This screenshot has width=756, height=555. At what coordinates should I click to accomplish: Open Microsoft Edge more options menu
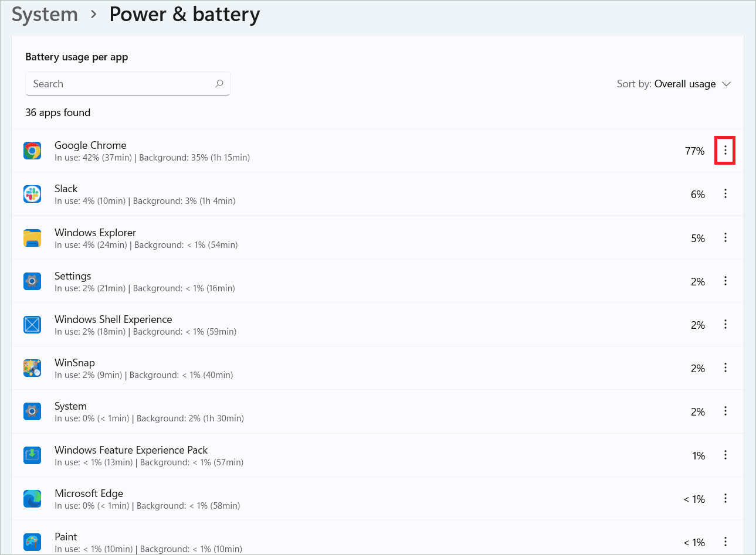click(726, 498)
